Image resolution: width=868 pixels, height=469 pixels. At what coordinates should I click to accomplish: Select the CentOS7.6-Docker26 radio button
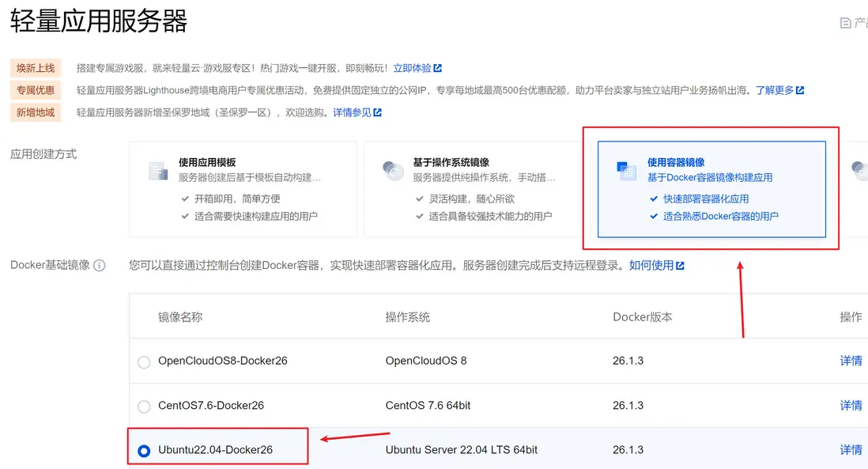coord(144,407)
